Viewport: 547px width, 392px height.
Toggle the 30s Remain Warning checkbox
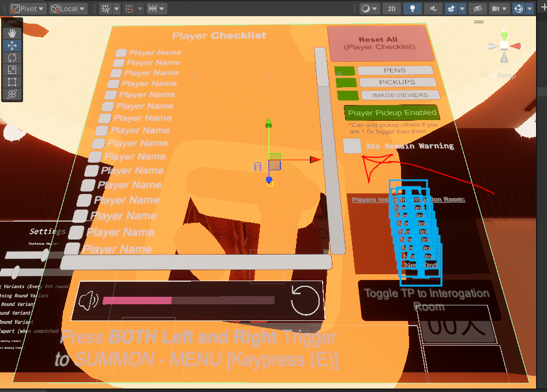point(352,146)
